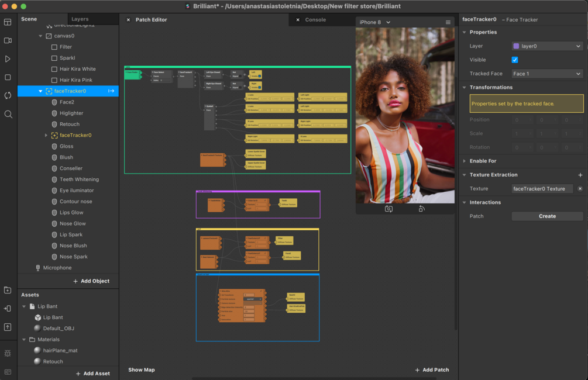Click Show Map button

142,370
